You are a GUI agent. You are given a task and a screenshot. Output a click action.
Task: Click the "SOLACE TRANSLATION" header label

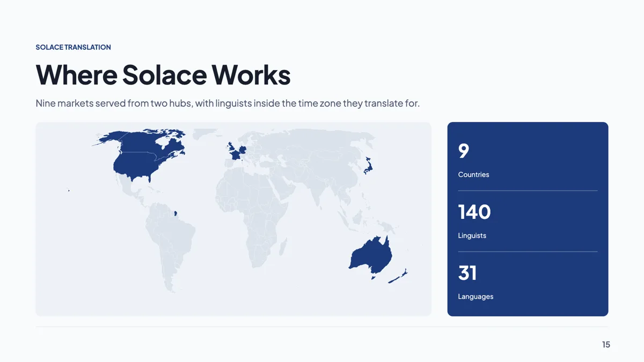click(x=73, y=47)
